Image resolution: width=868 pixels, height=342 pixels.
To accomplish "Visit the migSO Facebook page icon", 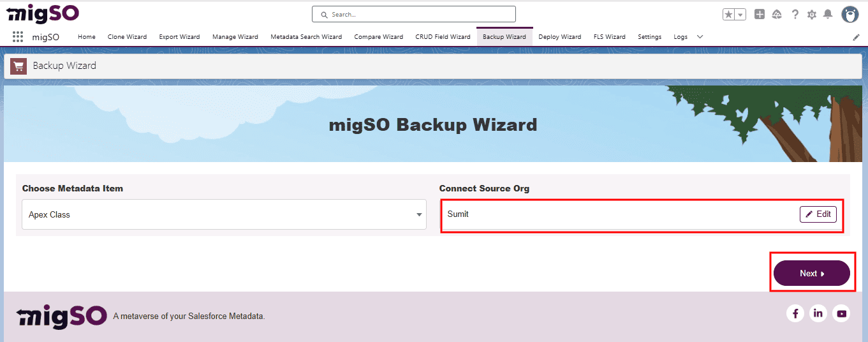I will click(795, 313).
